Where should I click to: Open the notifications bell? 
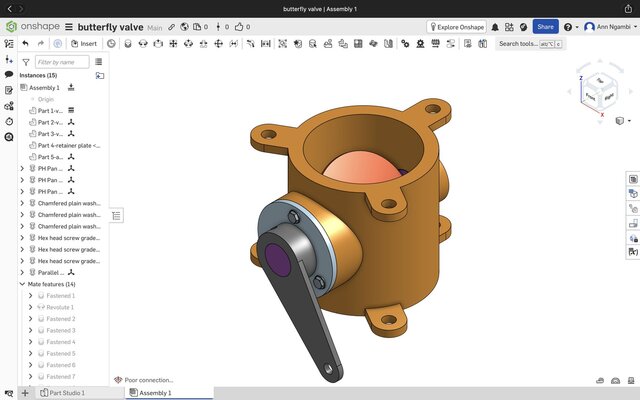495,27
